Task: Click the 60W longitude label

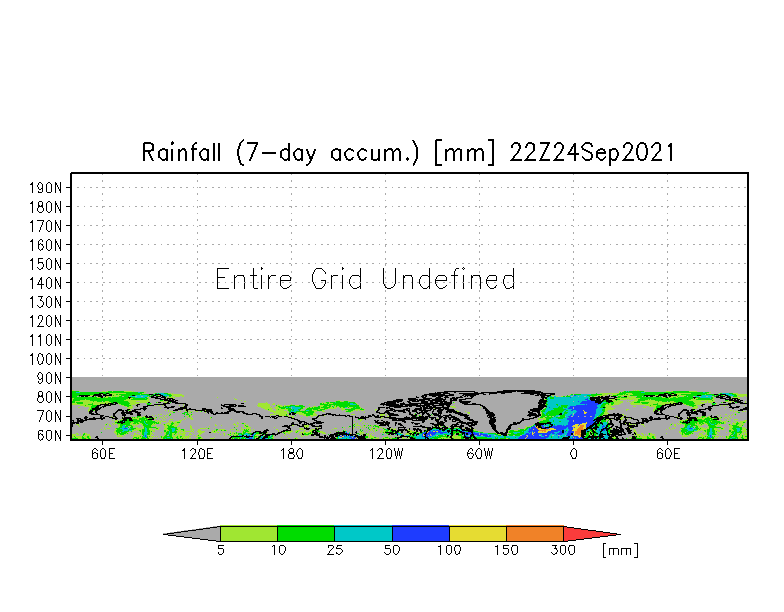Action: click(x=480, y=454)
